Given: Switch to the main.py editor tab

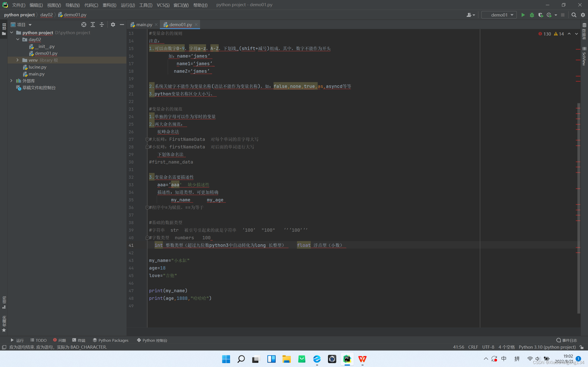Looking at the screenshot, I should coord(144,25).
